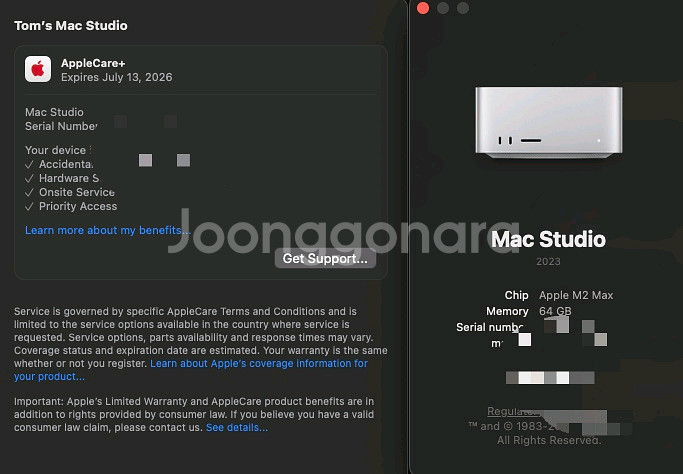Image resolution: width=683 pixels, height=474 pixels.
Task: Click the Accidental coverage checkmark row
Action: 59,164
